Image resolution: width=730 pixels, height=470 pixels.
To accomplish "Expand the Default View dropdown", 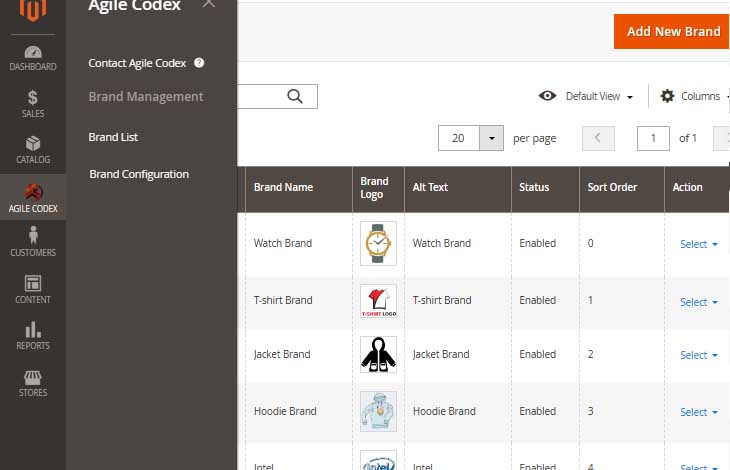I will pos(599,96).
